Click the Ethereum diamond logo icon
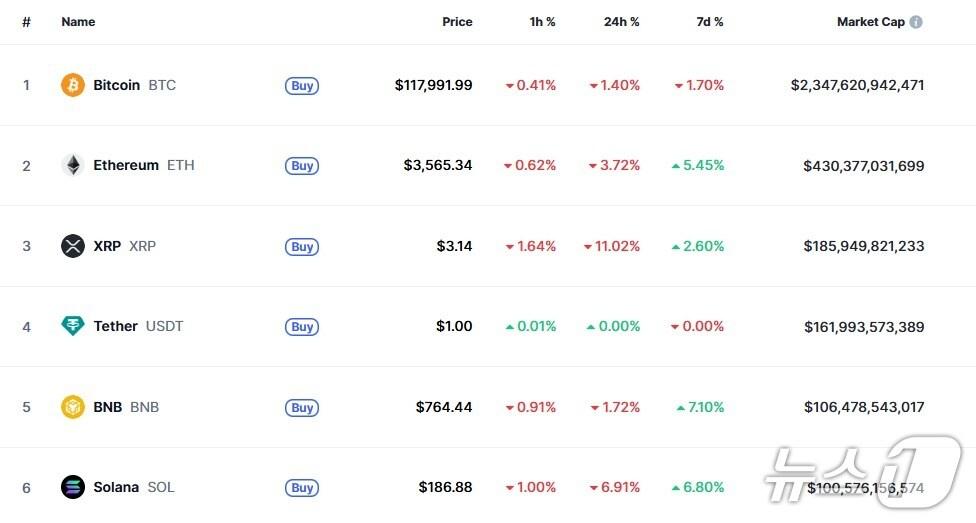The width and height of the screenshot is (976, 523). click(73, 165)
